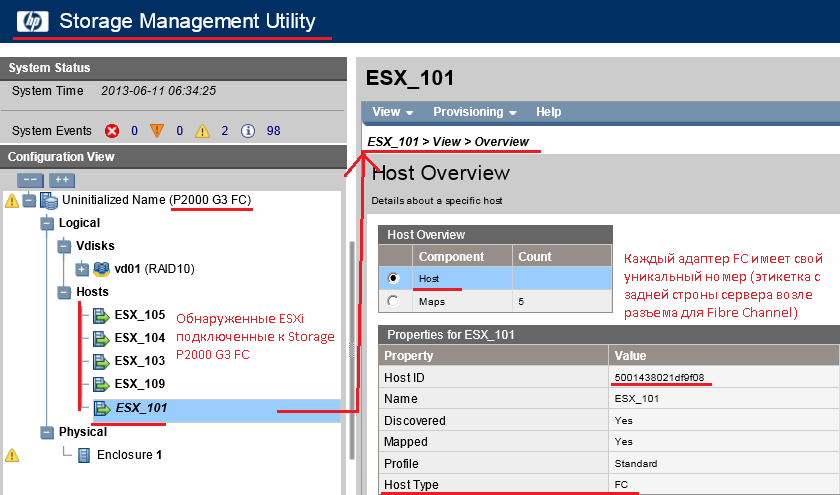840x495 pixels.
Task: Click the System Time value
Action: click(x=159, y=91)
